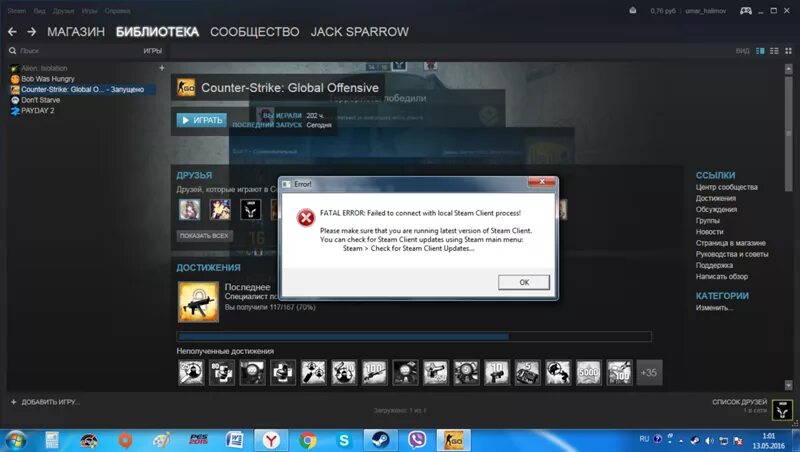The width and height of the screenshot is (800, 452).
Task: Open the Steam menu
Action: click(17, 11)
